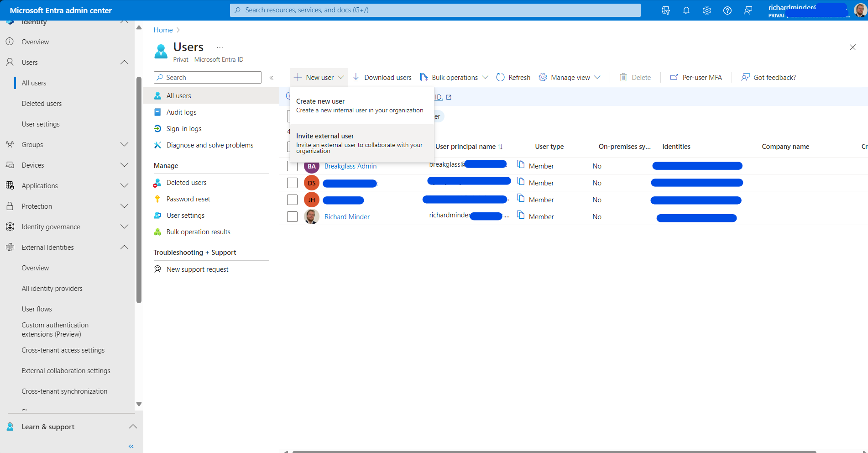Open the Bulk operations dropdown
The image size is (868, 453).
tap(454, 78)
